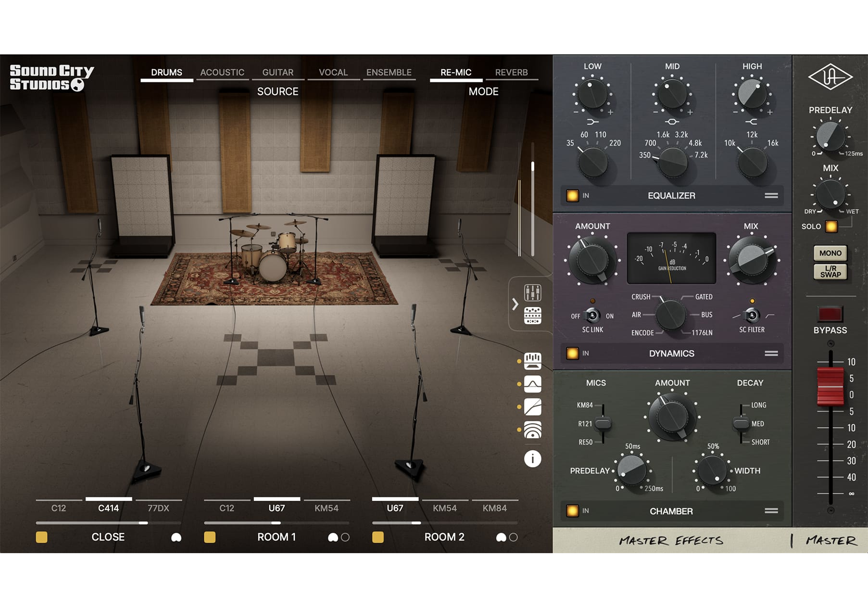This screenshot has height=608, width=868.
Task: Click the Chamber WIDTH knob
Action: pos(712,471)
